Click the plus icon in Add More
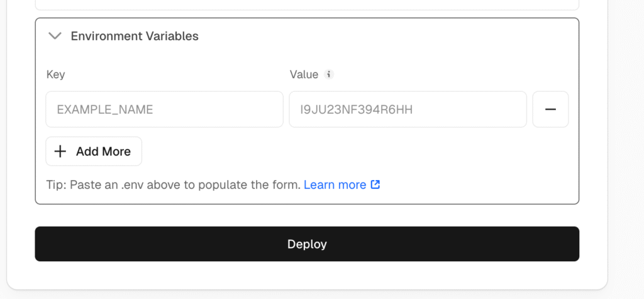Screen dimensions: 644x299 [x=60, y=151]
